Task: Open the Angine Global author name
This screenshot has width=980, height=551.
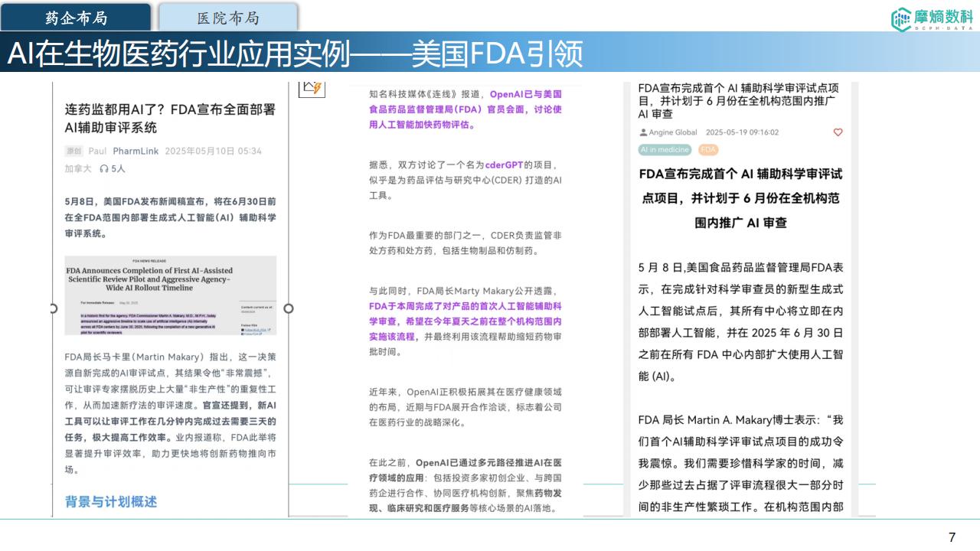Action: coord(673,132)
